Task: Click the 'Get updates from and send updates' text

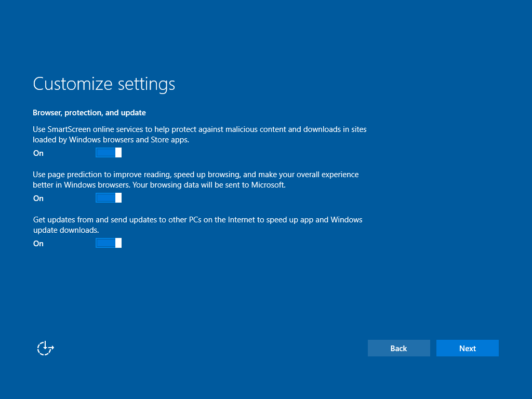Action: (x=198, y=224)
